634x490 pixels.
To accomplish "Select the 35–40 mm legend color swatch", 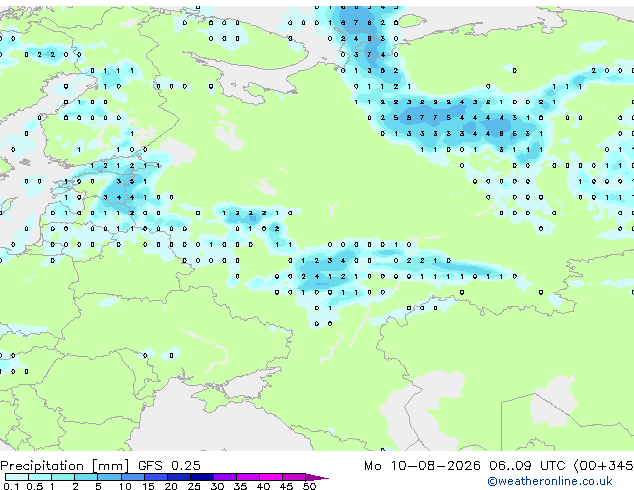I will (x=248, y=477).
